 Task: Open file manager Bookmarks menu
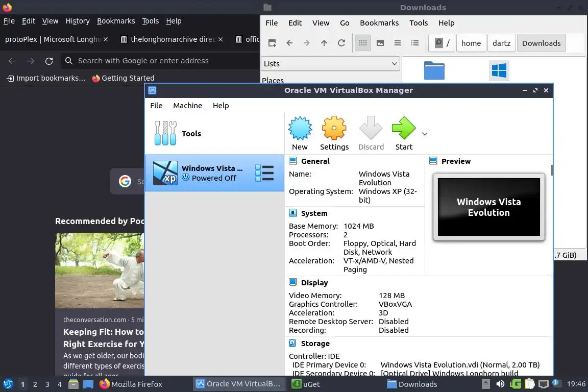pyautogui.click(x=379, y=23)
